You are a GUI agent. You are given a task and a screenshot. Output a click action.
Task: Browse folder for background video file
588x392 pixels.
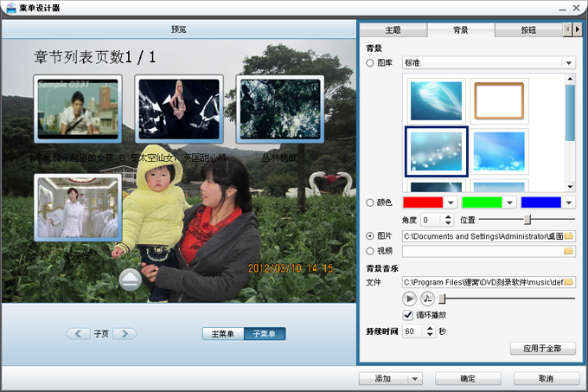568,251
